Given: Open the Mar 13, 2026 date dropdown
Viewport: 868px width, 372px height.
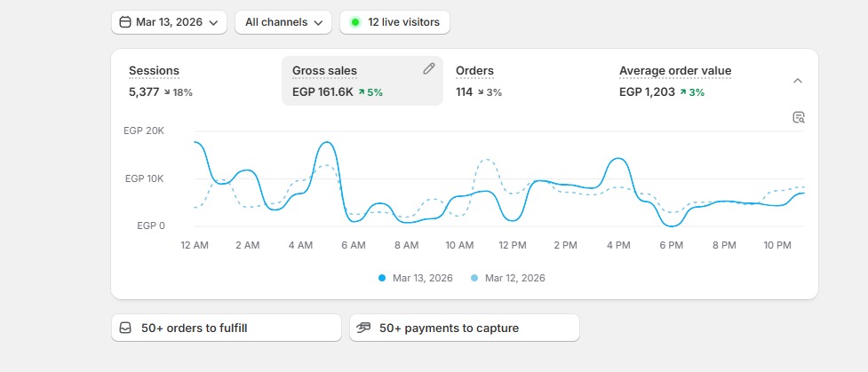Looking at the screenshot, I should (x=170, y=22).
